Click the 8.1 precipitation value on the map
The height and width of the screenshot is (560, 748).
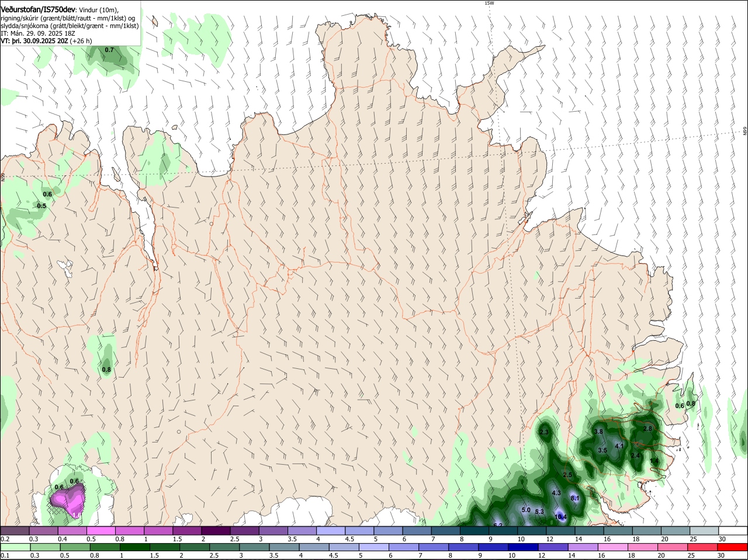tap(574, 498)
